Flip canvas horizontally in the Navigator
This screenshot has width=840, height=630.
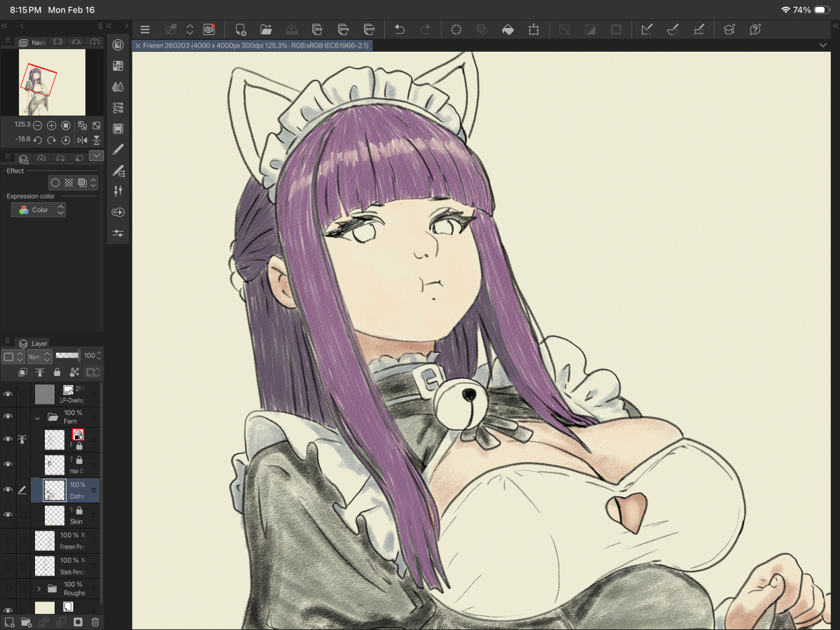click(x=83, y=140)
